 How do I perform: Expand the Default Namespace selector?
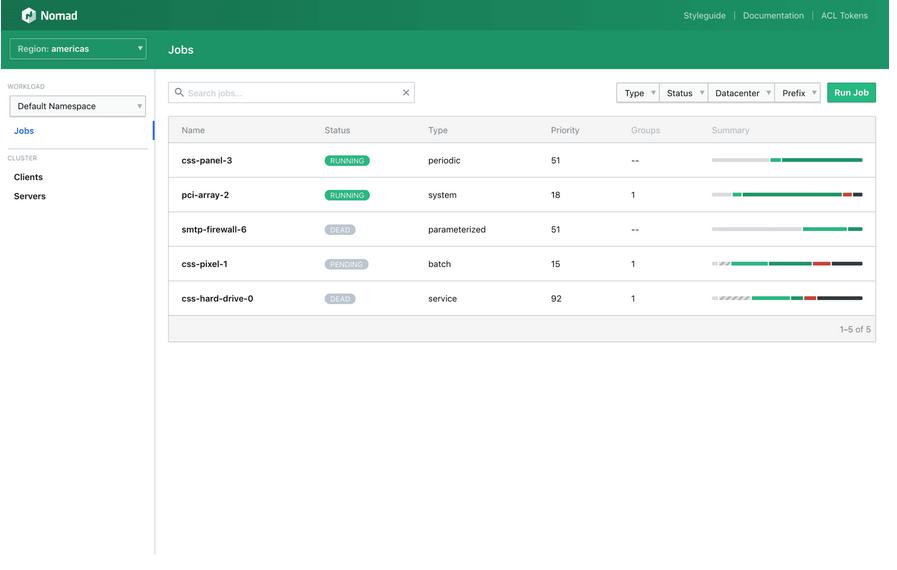coord(78,106)
